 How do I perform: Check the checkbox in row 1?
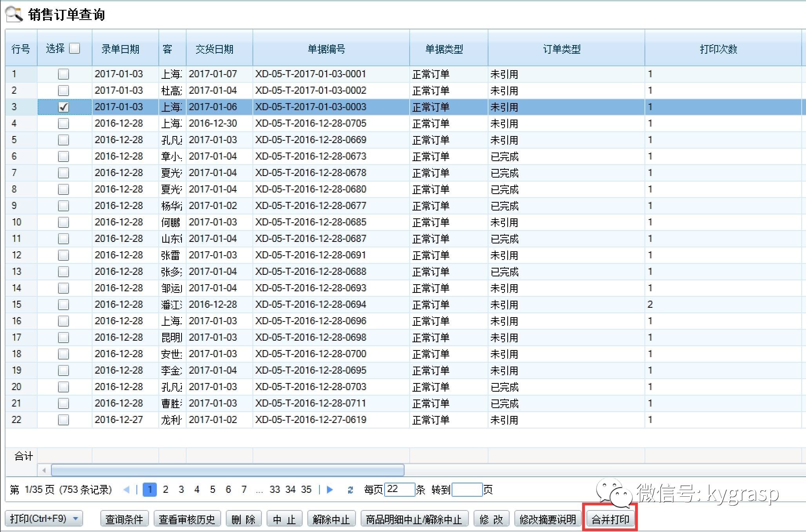64,74
